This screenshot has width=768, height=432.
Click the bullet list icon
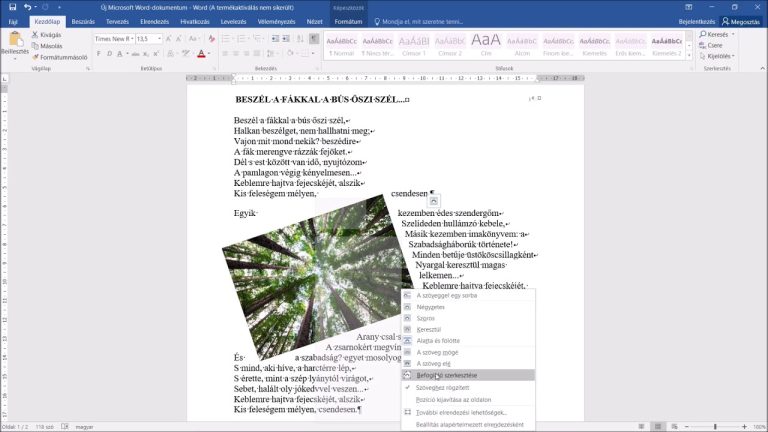click(x=226, y=39)
